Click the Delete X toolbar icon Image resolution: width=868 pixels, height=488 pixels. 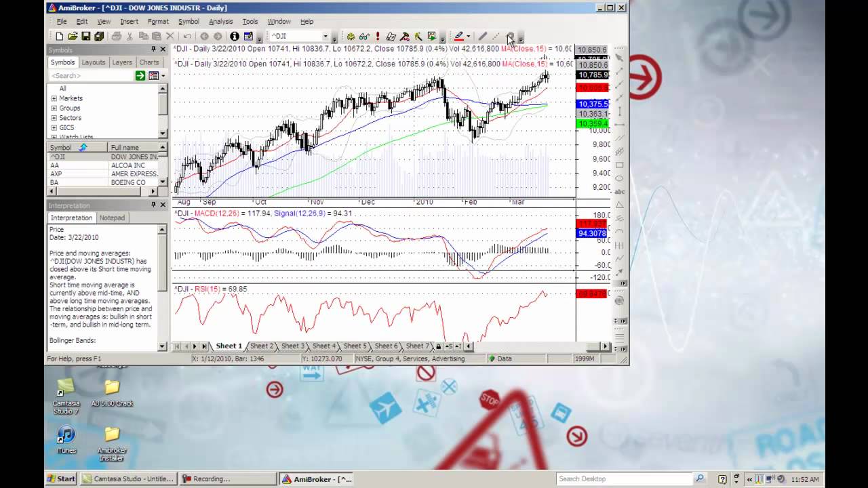click(x=170, y=36)
